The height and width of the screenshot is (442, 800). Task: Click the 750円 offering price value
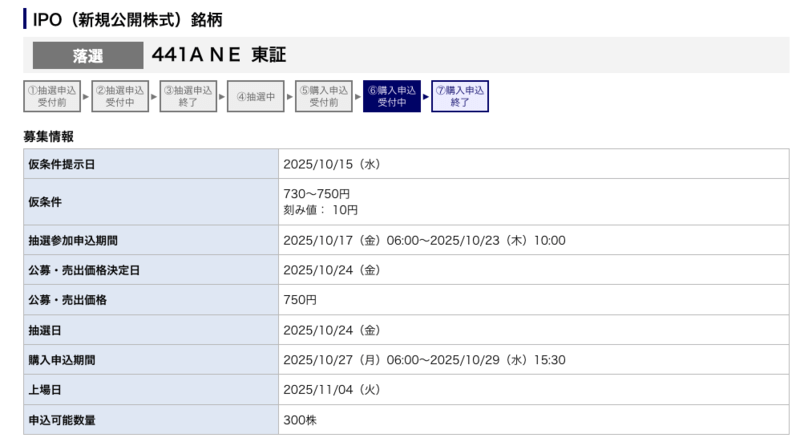tap(300, 300)
